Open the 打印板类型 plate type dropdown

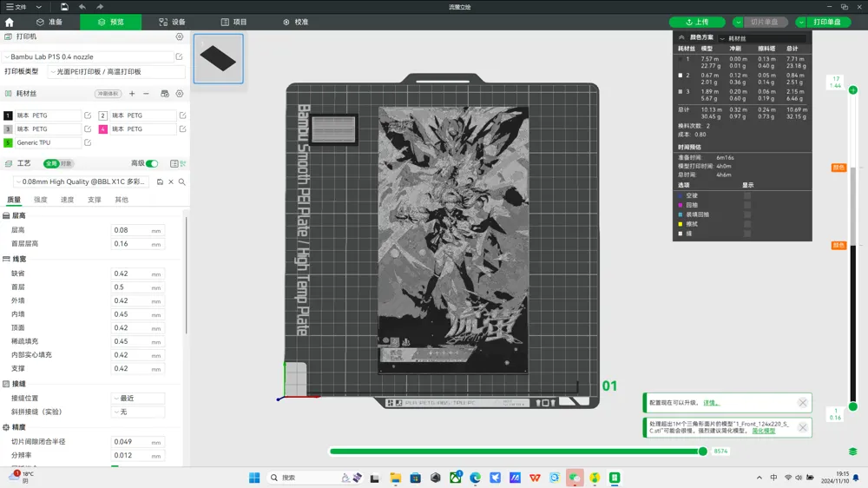116,71
